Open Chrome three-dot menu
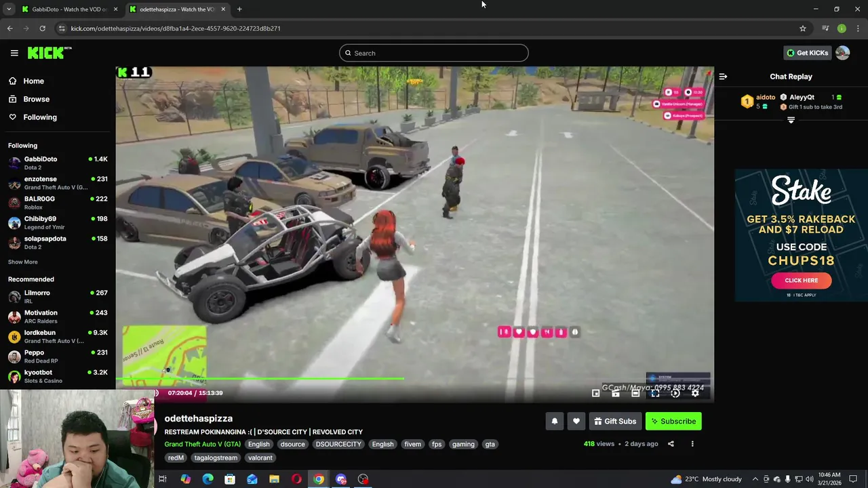This screenshot has width=868, height=488. [x=859, y=28]
